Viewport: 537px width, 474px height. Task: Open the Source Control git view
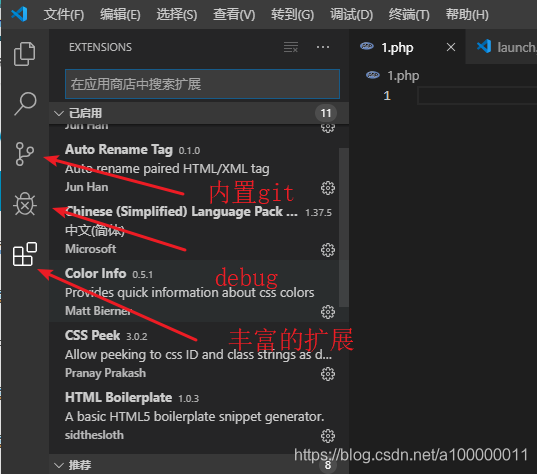(25, 154)
